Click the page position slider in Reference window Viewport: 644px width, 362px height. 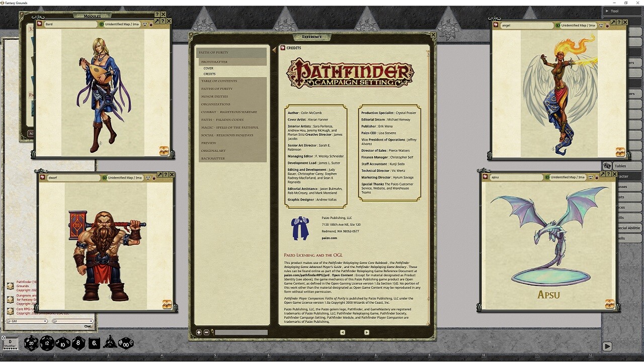point(242,332)
